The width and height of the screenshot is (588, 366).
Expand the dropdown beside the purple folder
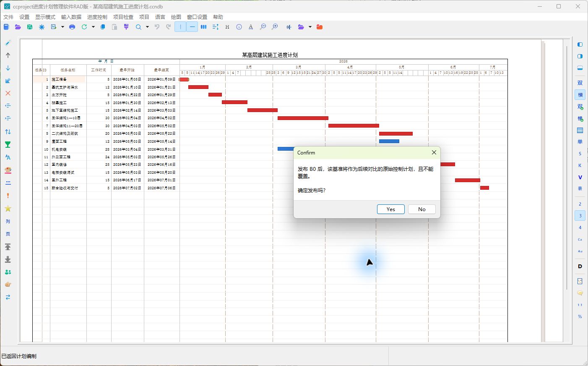click(310, 27)
